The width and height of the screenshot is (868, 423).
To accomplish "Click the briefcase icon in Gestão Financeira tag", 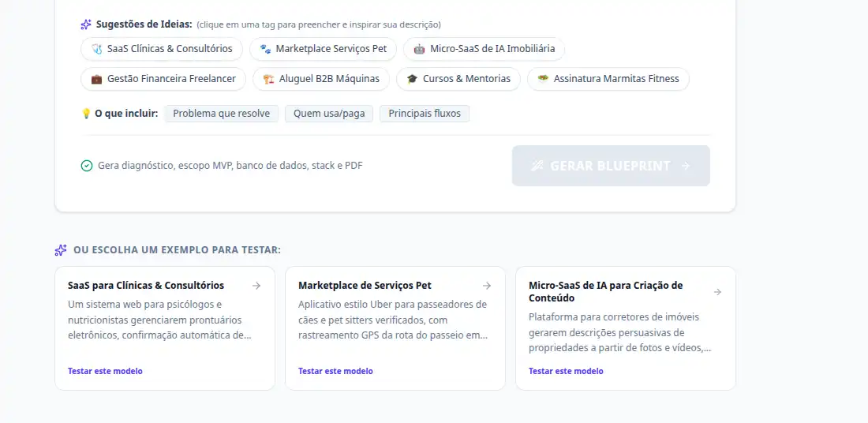I will [x=96, y=79].
